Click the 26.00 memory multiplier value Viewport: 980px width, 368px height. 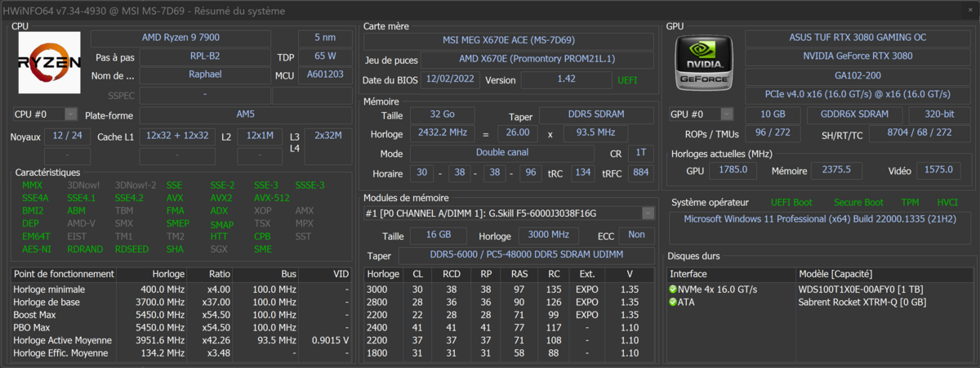click(517, 132)
